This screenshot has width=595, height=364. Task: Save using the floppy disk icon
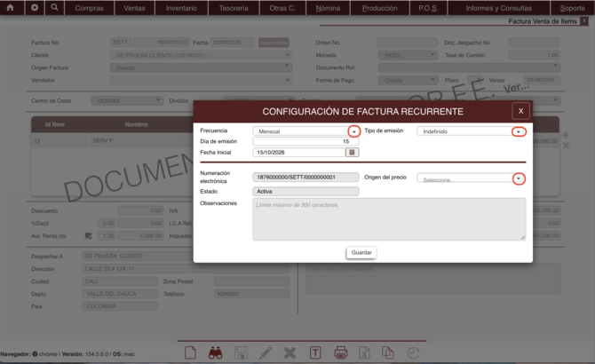point(241,352)
